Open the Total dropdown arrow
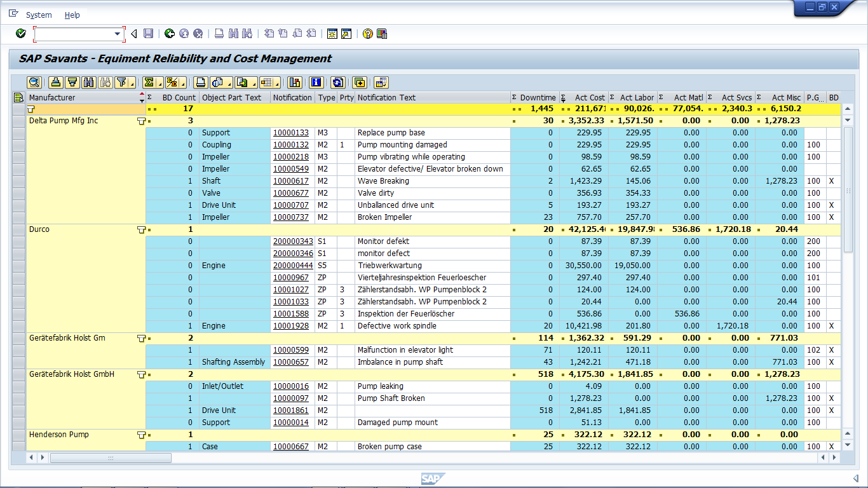Viewport: 868px width, 488px height. point(160,83)
